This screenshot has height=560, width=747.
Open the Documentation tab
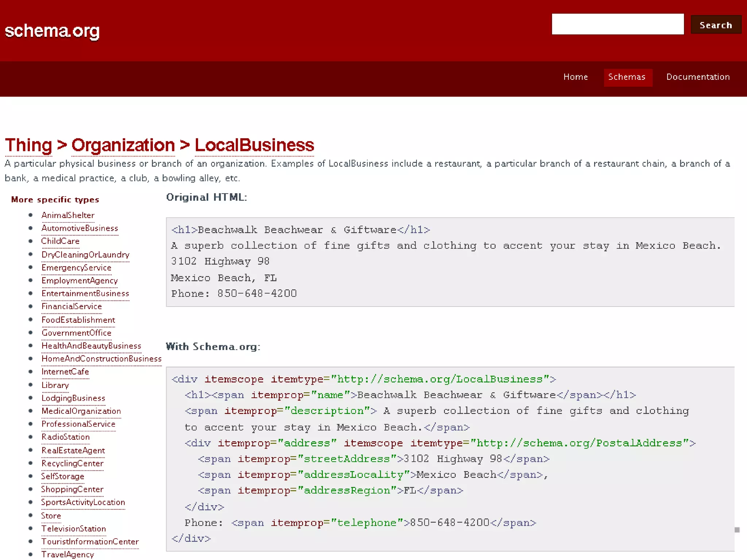pos(698,77)
